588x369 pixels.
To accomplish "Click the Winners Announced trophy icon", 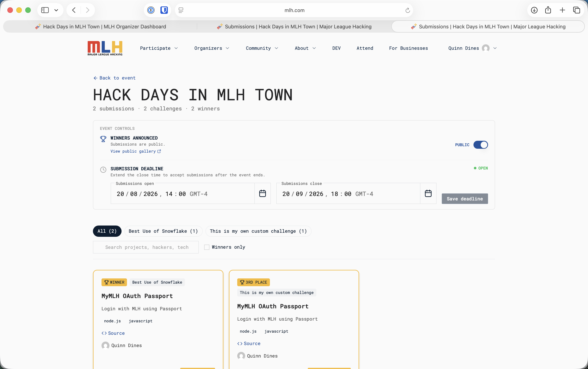I will tap(103, 139).
